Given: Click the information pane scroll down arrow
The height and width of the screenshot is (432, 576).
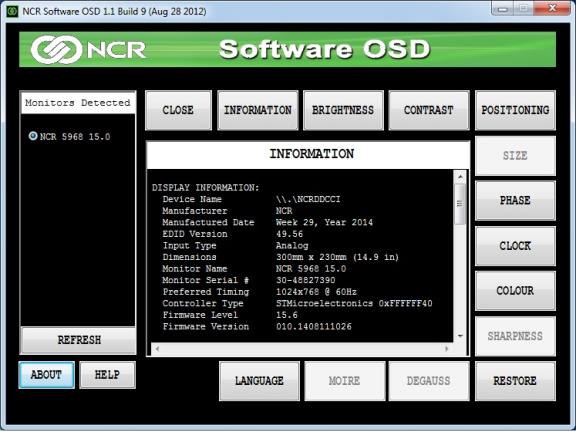Looking at the screenshot, I should (x=460, y=336).
